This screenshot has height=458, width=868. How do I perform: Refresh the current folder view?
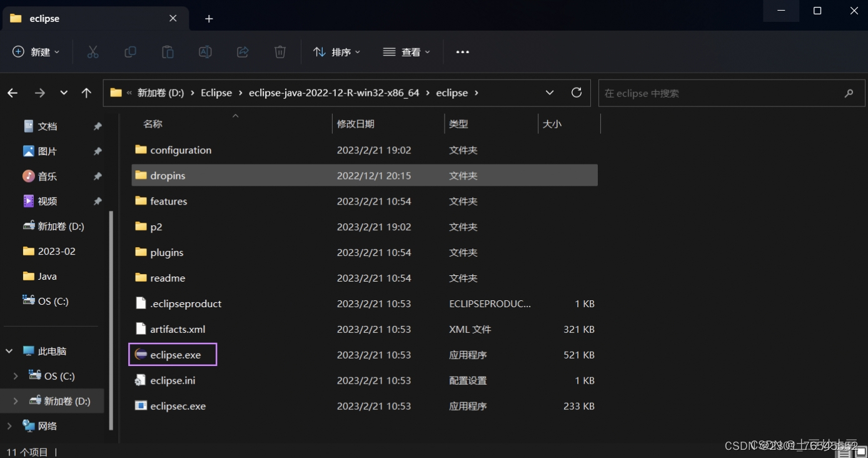577,93
